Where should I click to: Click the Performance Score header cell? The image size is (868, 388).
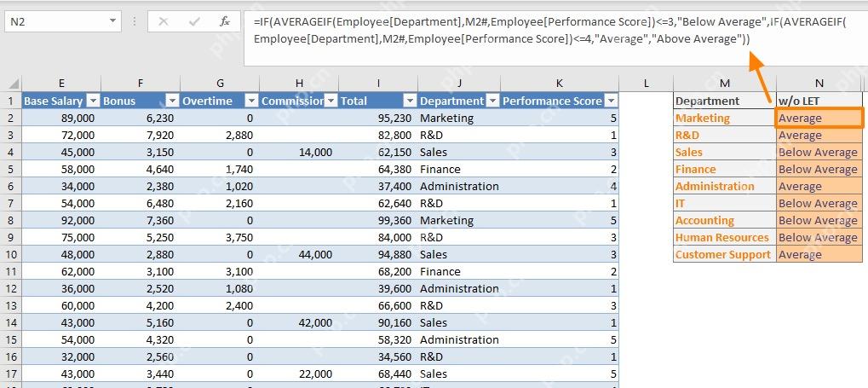[559, 101]
